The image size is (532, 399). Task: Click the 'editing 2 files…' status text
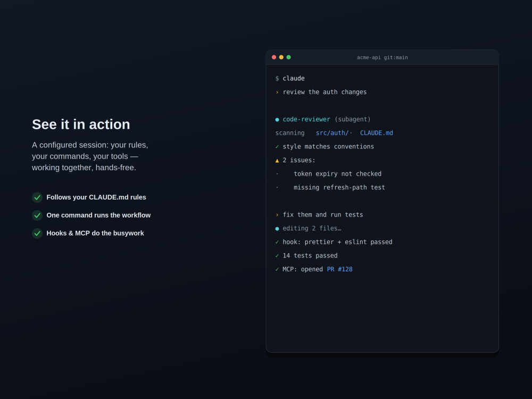pos(312,228)
